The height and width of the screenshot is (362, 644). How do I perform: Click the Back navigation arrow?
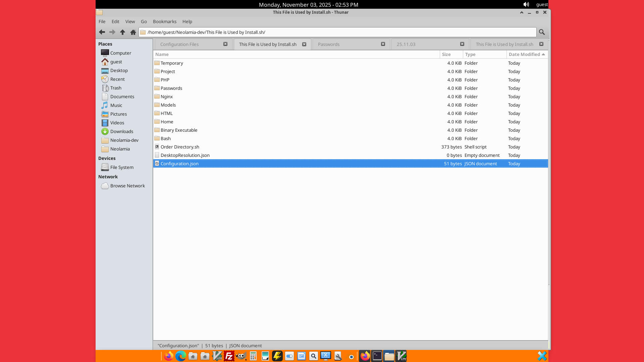[x=102, y=32]
